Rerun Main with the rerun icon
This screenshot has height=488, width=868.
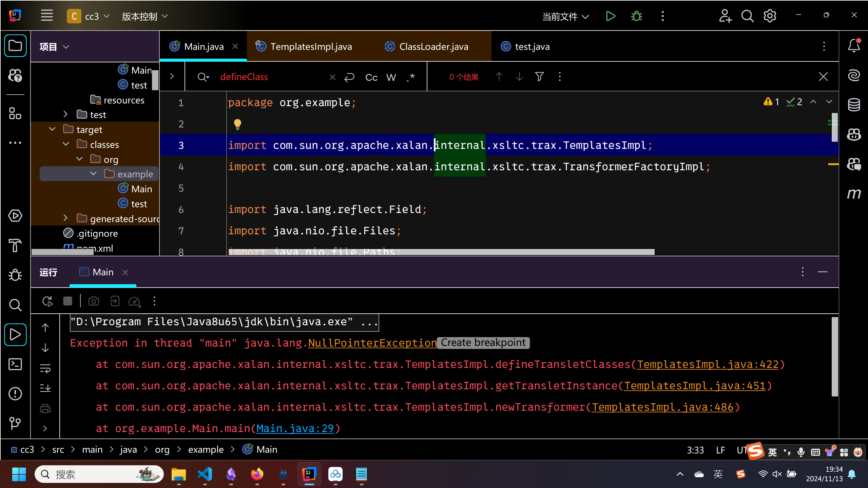pyautogui.click(x=47, y=301)
